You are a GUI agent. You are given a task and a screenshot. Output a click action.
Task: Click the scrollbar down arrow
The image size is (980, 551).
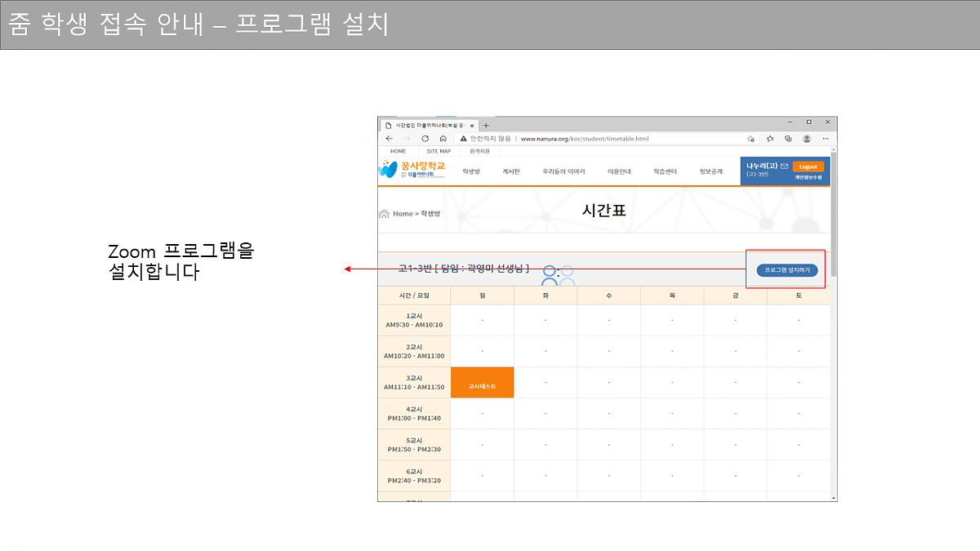[x=833, y=498]
